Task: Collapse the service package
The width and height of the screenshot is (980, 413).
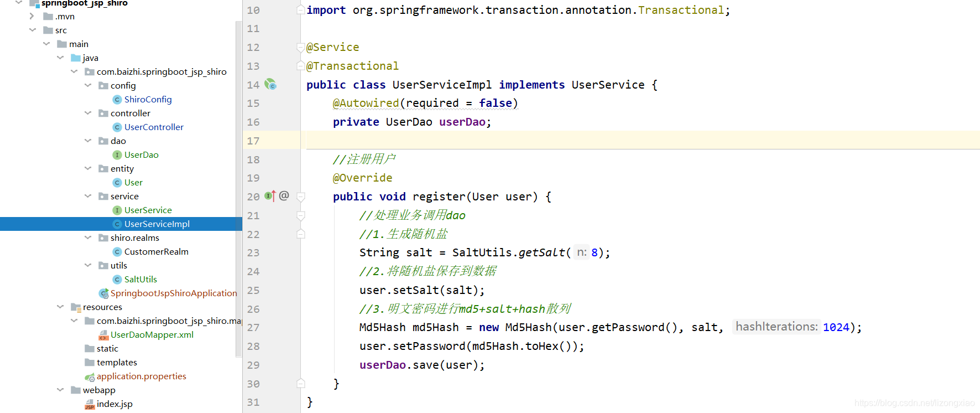Action: pyautogui.click(x=88, y=196)
